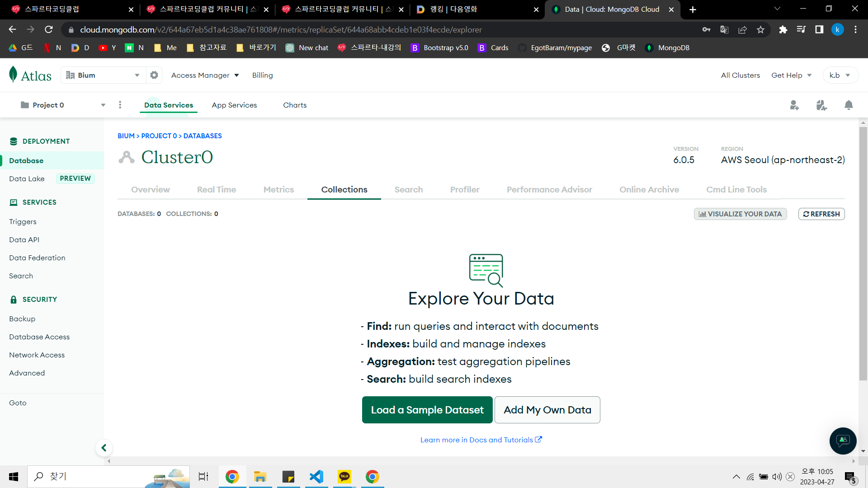Open File Explorer from taskbar
The width and height of the screenshot is (868, 488).
[x=260, y=476]
